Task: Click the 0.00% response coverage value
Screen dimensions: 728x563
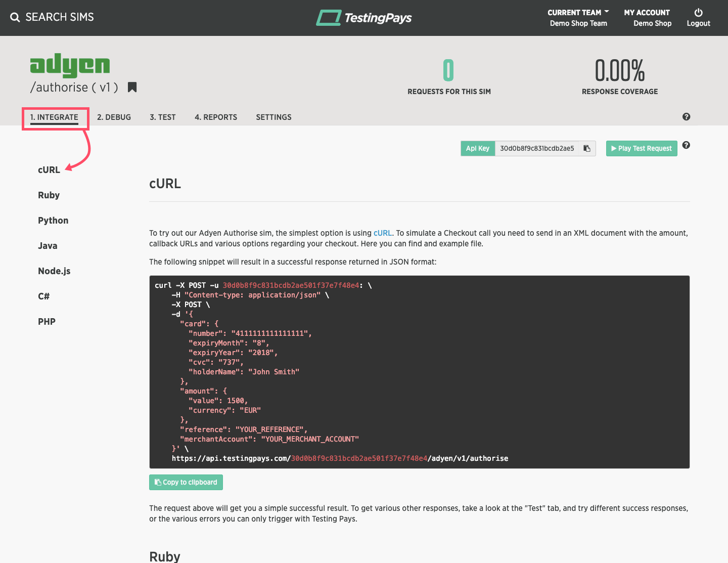Action: [x=620, y=70]
